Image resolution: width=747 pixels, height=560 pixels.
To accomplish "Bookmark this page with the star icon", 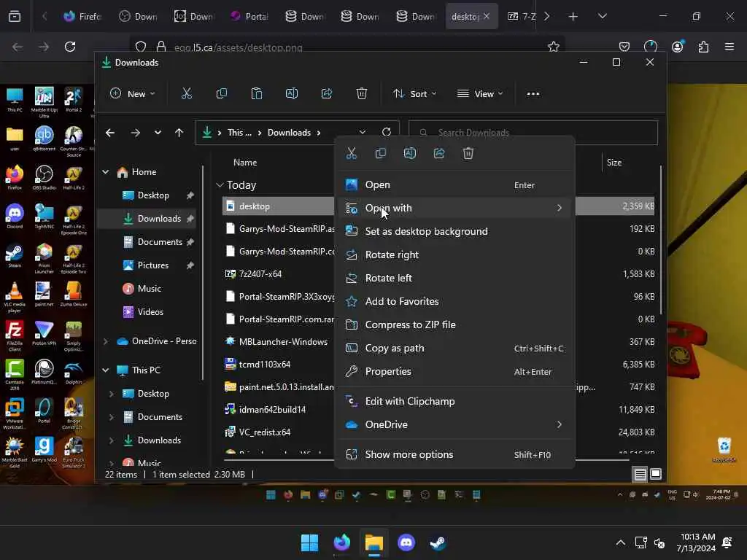I will click(553, 47).
